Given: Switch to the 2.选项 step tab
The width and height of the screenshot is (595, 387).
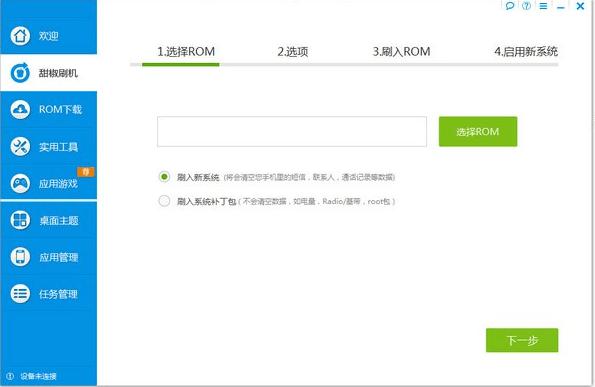Looking at the screenshot, I should coord(293,52).
